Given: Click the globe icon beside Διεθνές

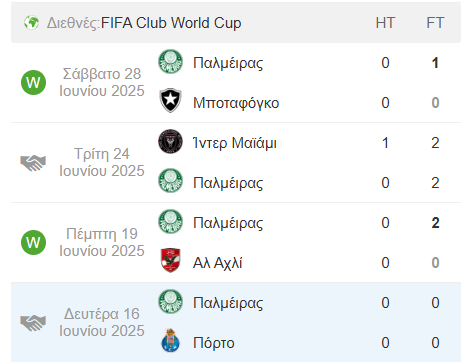Looking at the screenshot, I should 31,23.
